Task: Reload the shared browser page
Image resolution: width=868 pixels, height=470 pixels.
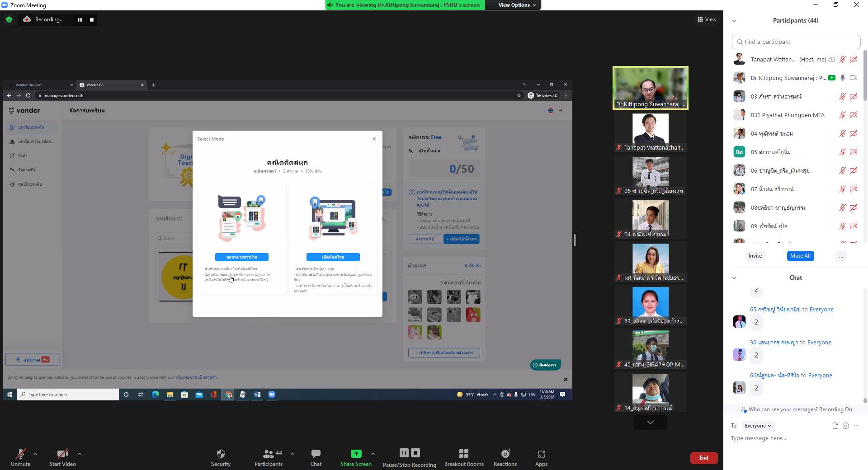Action: click(x=28, y=95)
